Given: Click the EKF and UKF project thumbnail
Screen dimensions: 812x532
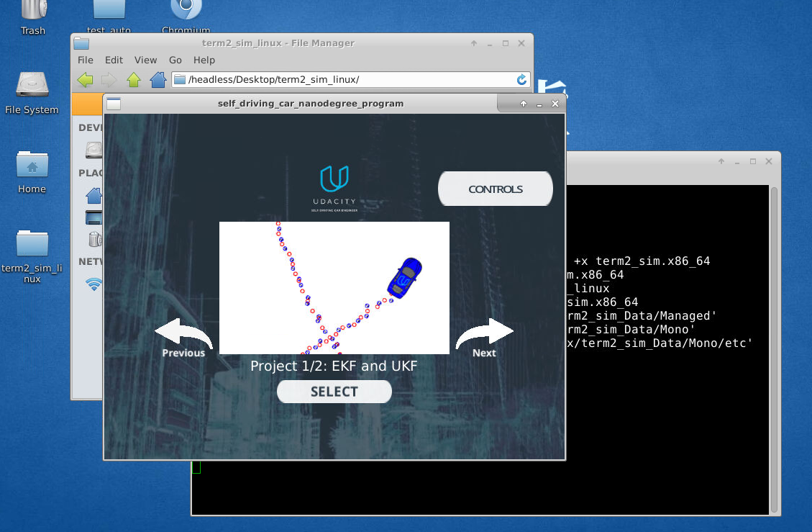Looking at the screenshot, I should click(x=334, y=288).
